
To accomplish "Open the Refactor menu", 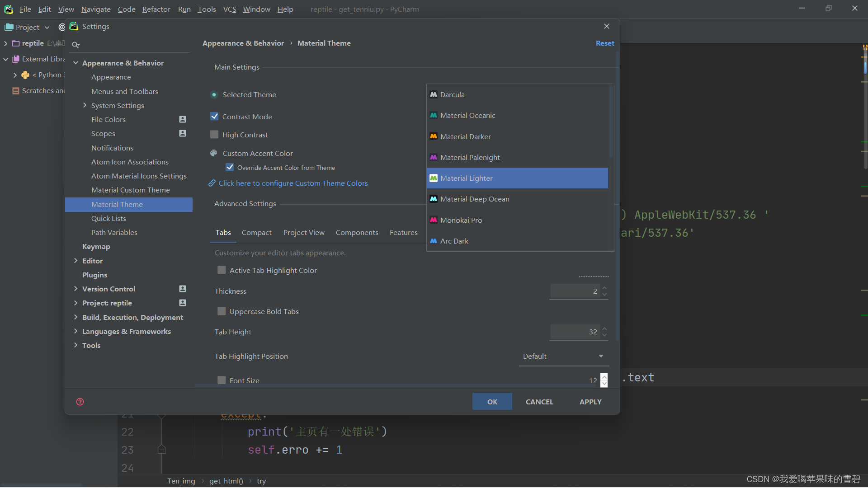I will (x=156, y=9).
